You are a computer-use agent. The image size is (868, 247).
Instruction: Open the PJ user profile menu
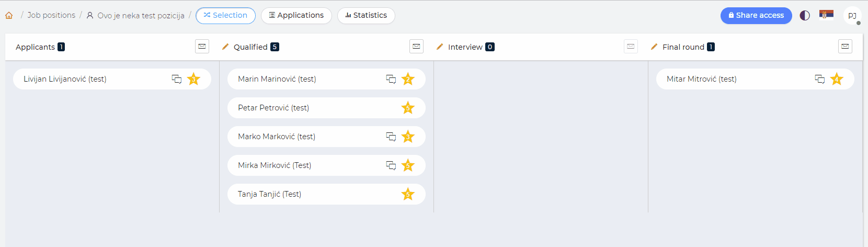852,16
